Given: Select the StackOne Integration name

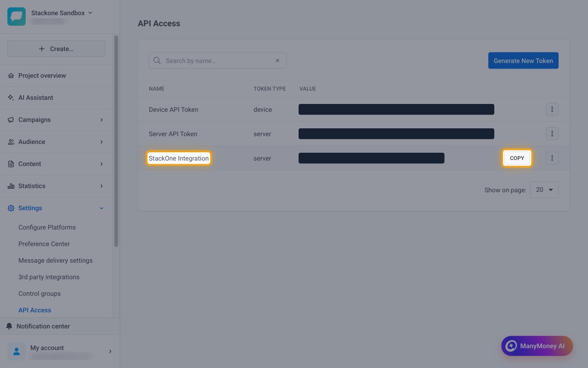Looking at the screenshot, I should coord(179,158).
